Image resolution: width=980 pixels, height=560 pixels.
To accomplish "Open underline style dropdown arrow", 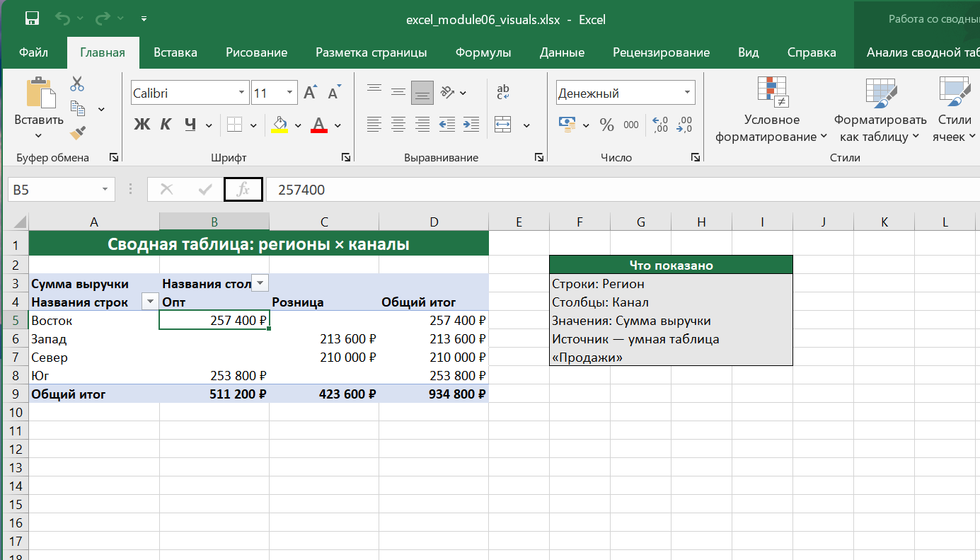I will [209, 125].
